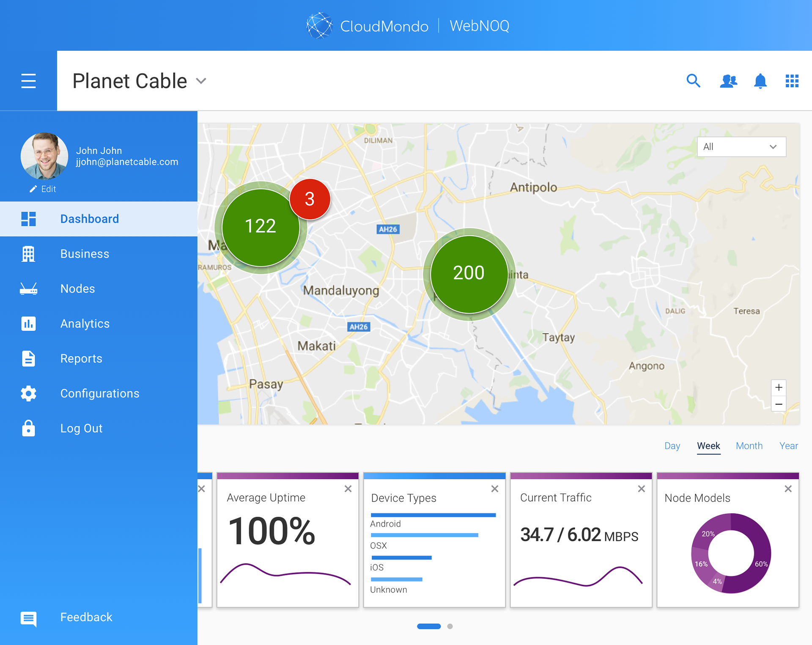Click the Analytics chart icon

point(28,324)
